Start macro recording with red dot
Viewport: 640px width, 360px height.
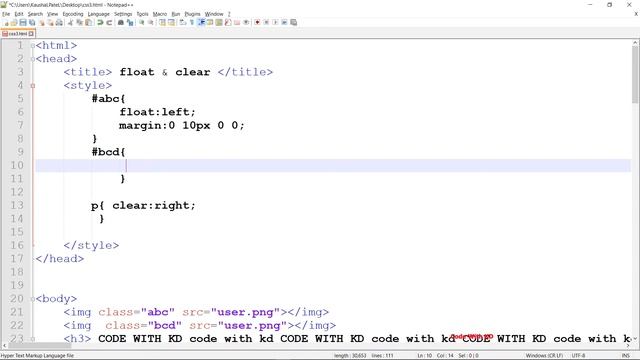[257, 22]
